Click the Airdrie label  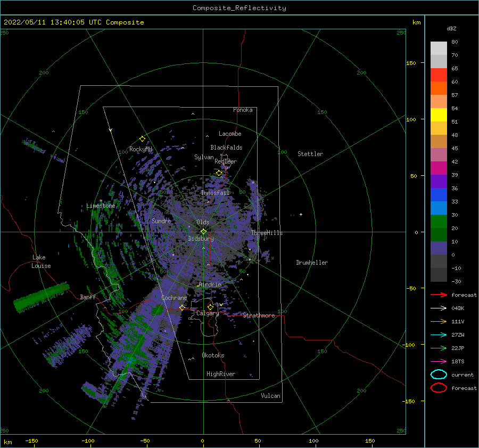210,284
